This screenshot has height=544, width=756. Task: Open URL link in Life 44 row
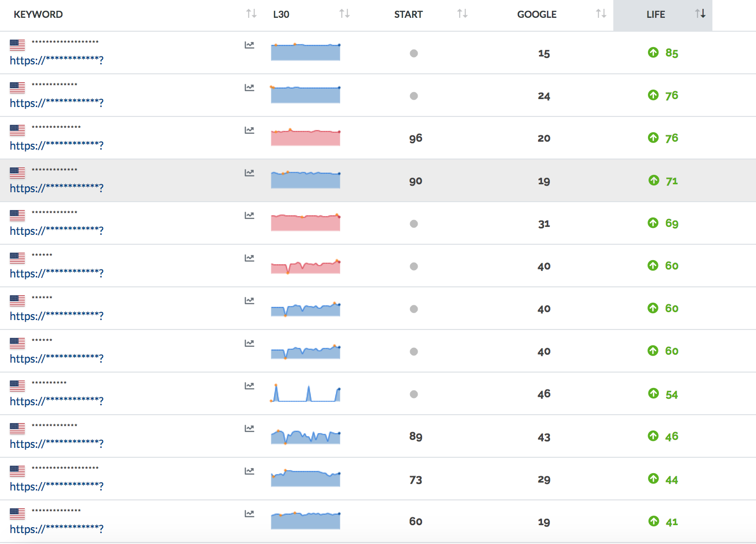tap(56, 487)
